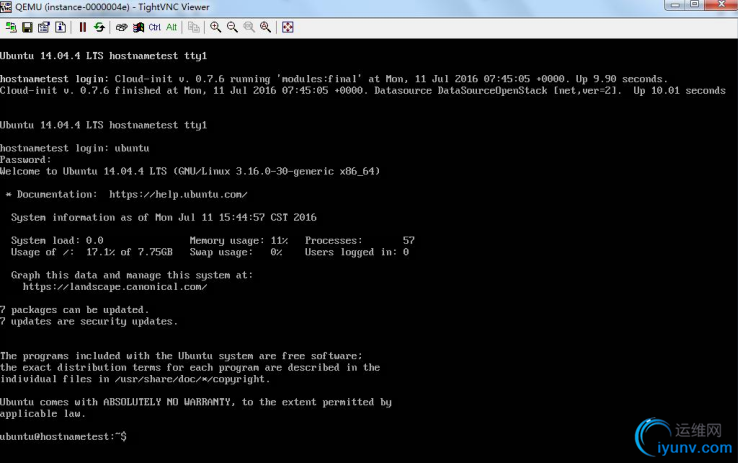The height and width of the screenshot is (464, 738).
Task: Click 'Users logged in: 0' text
Action: 357,252
